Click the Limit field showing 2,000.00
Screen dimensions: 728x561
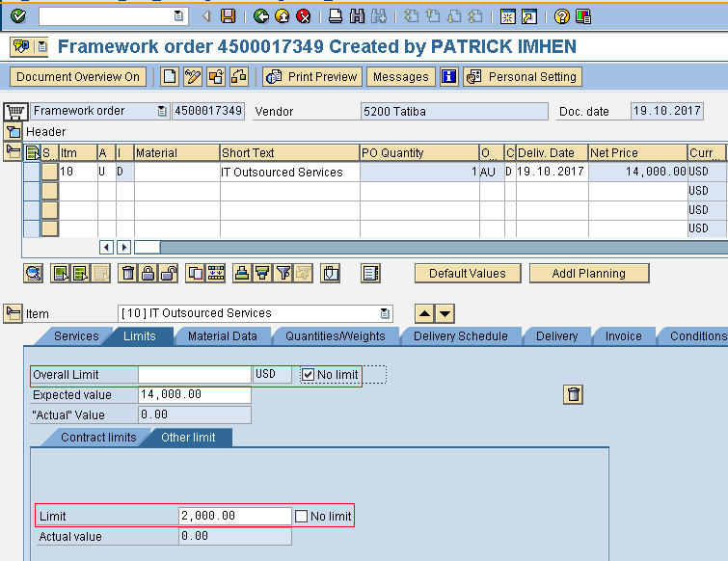pyautogui.click(x=235, y=516)
